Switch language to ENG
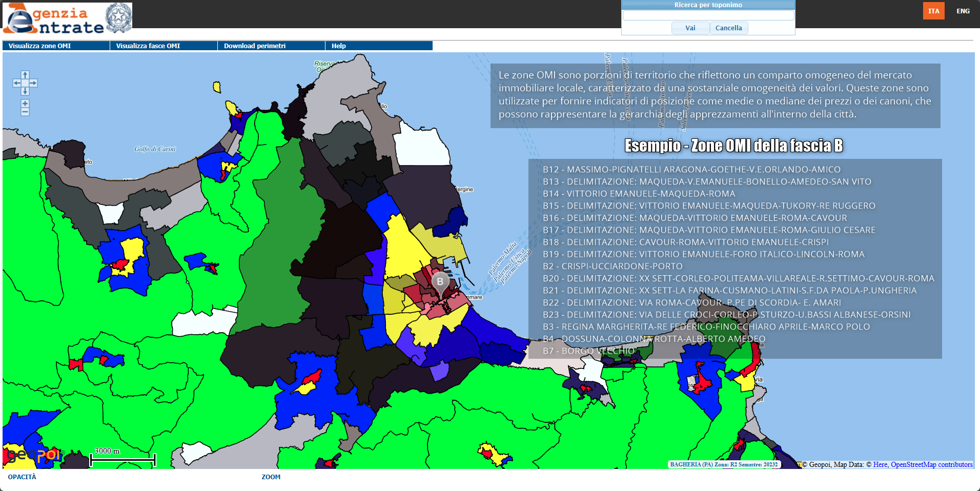Image resolution: width=980 pixels, height=491 pixels. tap(963, 11)
